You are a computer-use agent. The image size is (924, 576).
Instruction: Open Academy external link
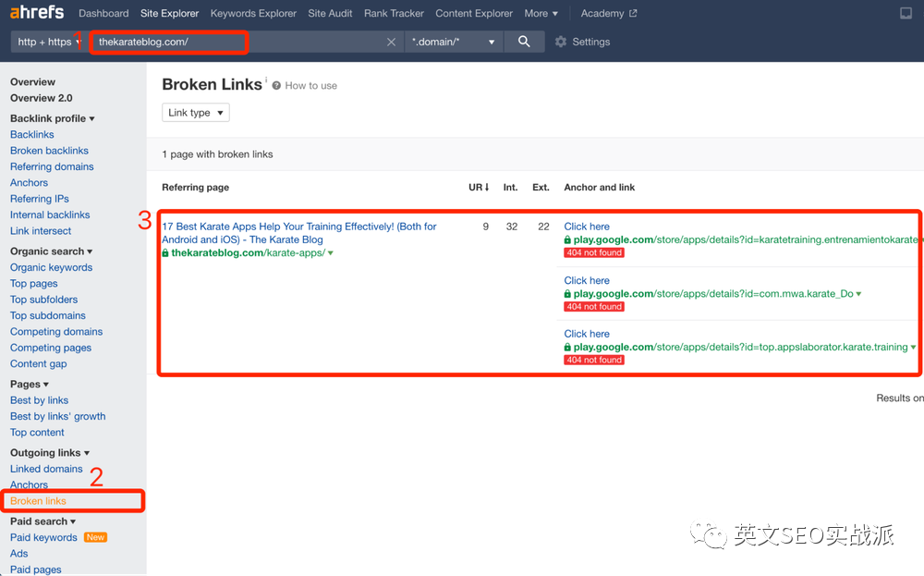coord(609,13)
